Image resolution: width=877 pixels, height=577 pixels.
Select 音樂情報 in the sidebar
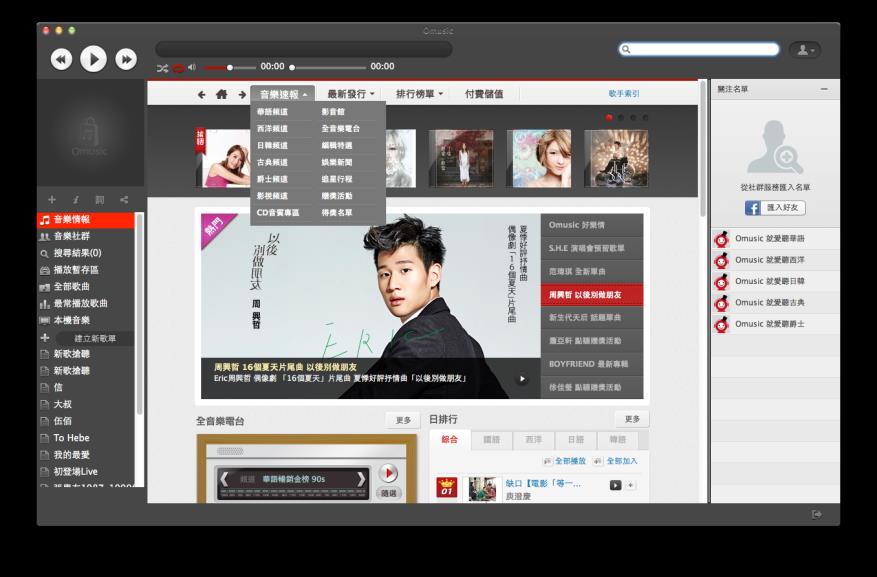tap(86, 220)
